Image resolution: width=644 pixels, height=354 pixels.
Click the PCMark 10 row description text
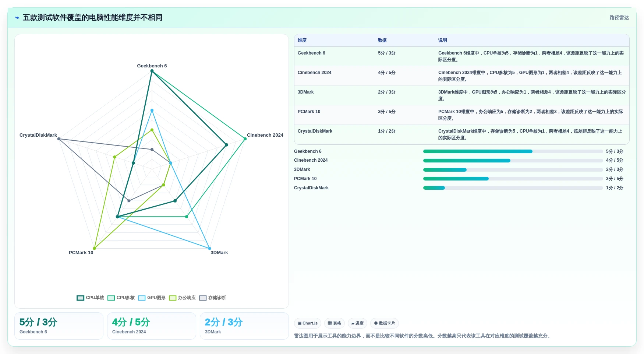(x=531, y=115)
